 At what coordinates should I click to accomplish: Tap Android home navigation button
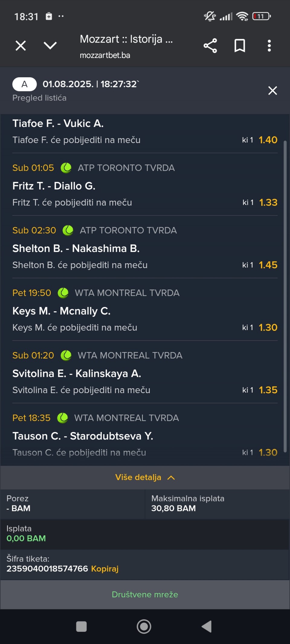pyautogui.click(x=144, y=626)
